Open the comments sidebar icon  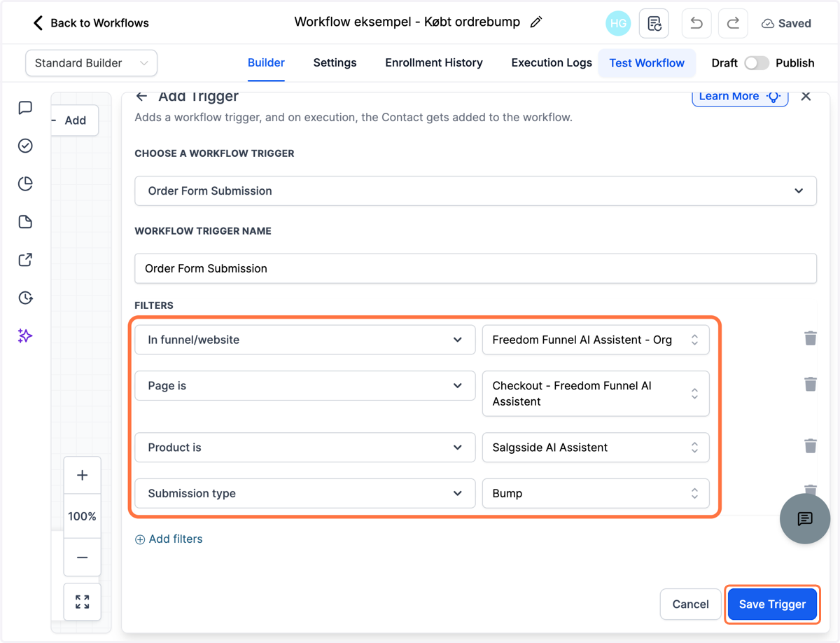point(25,107)
